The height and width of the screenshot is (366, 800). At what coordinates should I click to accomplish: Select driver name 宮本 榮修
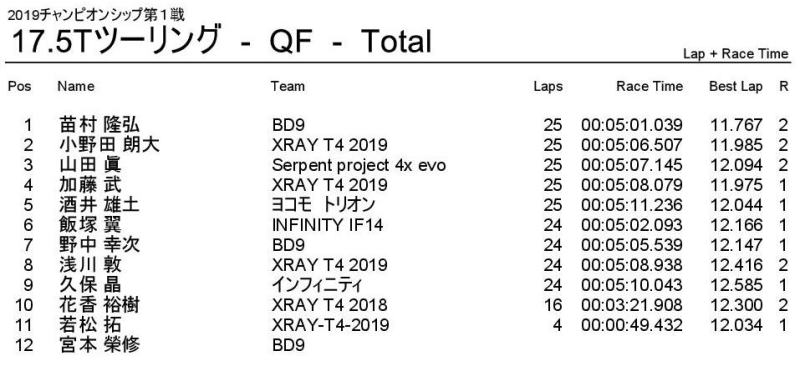point(99,345)
